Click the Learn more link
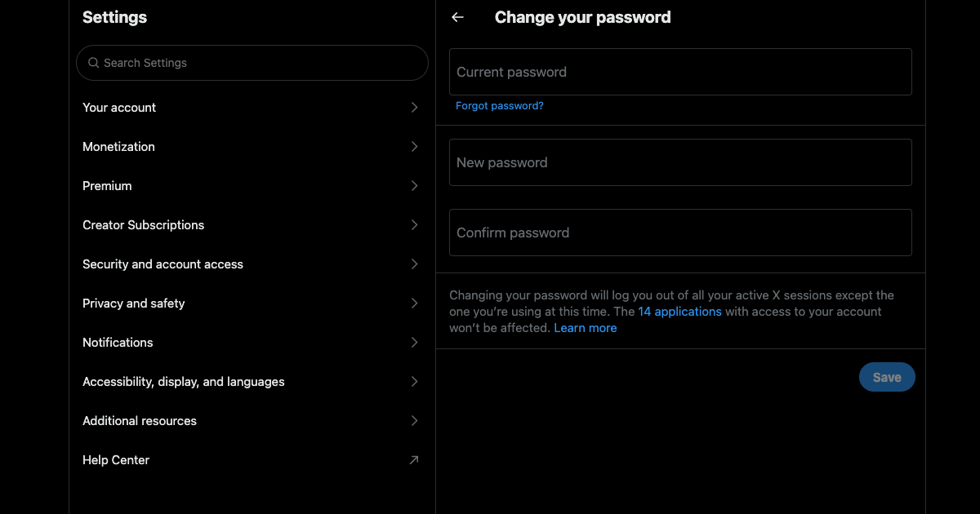 (586, 327)
